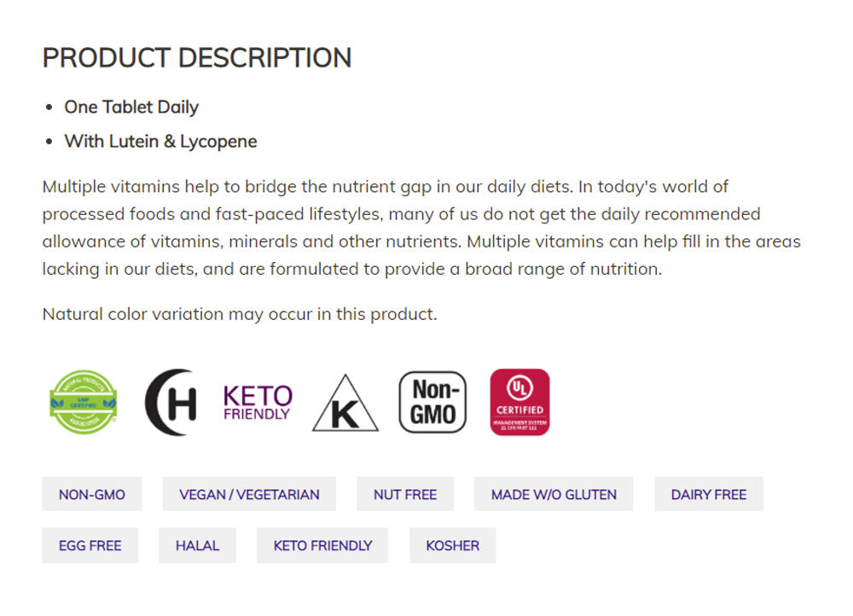Open the MADE W/O GLUTEN tag
The height and width of the screenshot is (616, 853).
tap(554, 494)
